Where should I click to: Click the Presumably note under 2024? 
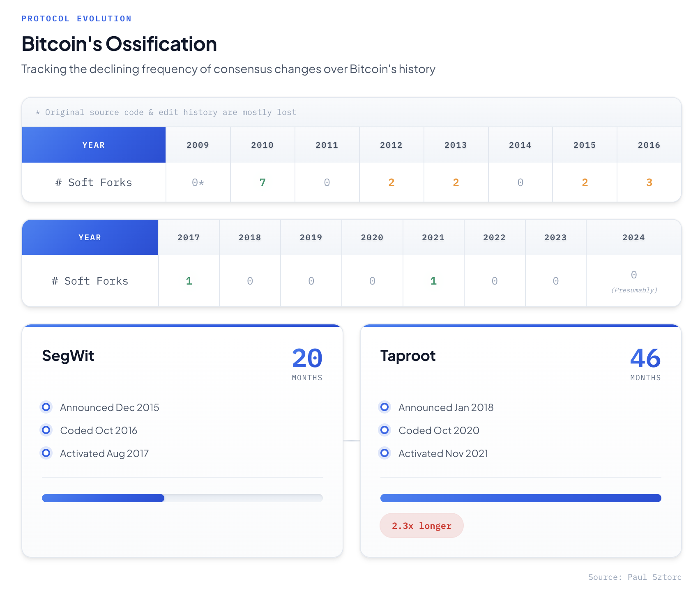pos(634,290)
